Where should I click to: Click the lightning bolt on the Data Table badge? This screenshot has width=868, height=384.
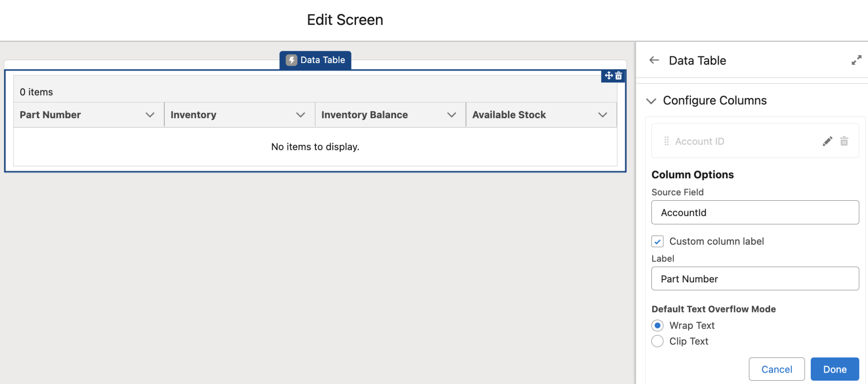[291, 60]
